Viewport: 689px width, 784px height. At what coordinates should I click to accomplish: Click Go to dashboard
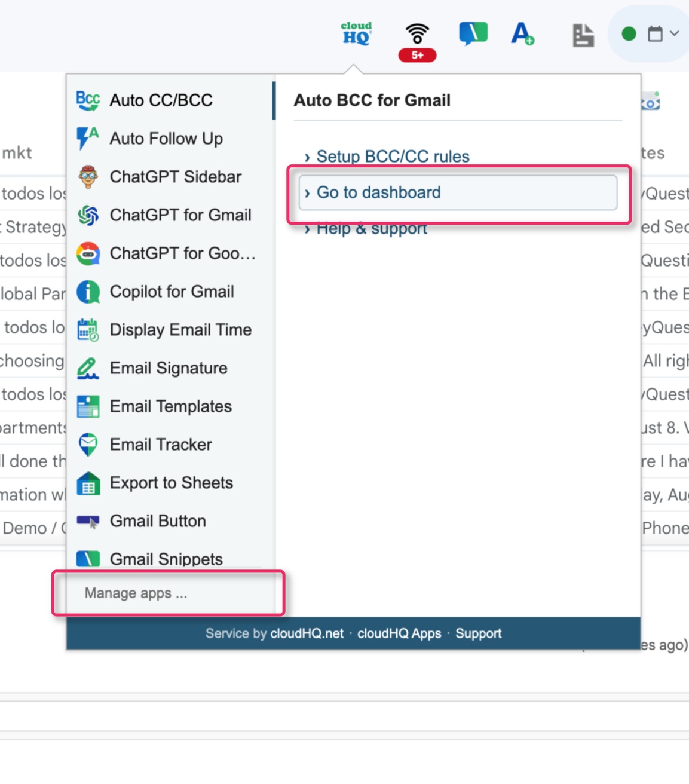click(x=458, y=192)
